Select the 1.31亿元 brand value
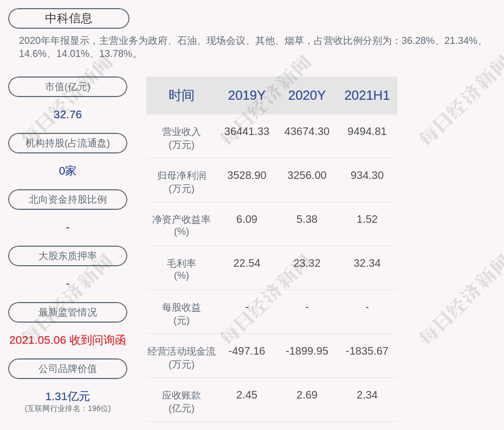The height and width of the screenshot is (430, 504). [68, 396]
